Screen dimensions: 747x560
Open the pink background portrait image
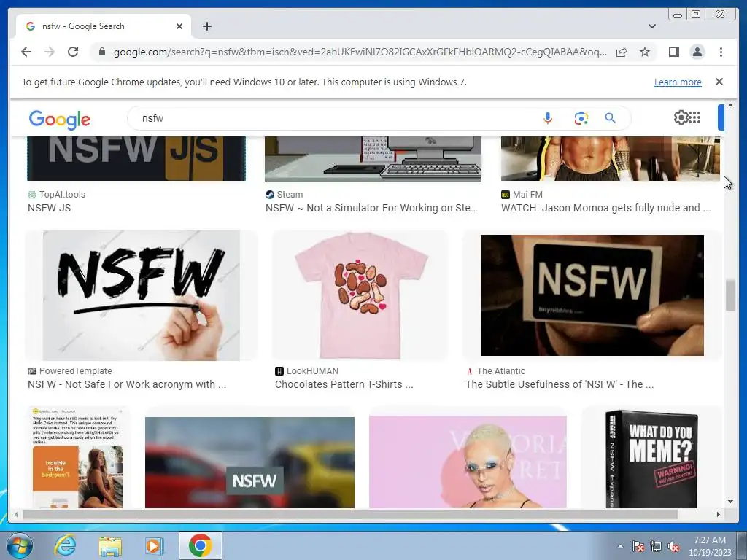click(468, 462)
